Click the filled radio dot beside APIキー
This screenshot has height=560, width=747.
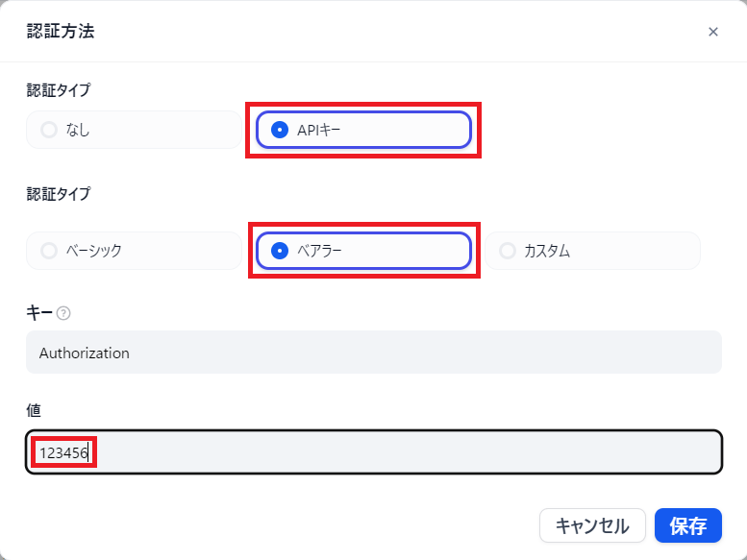[280, 130]
